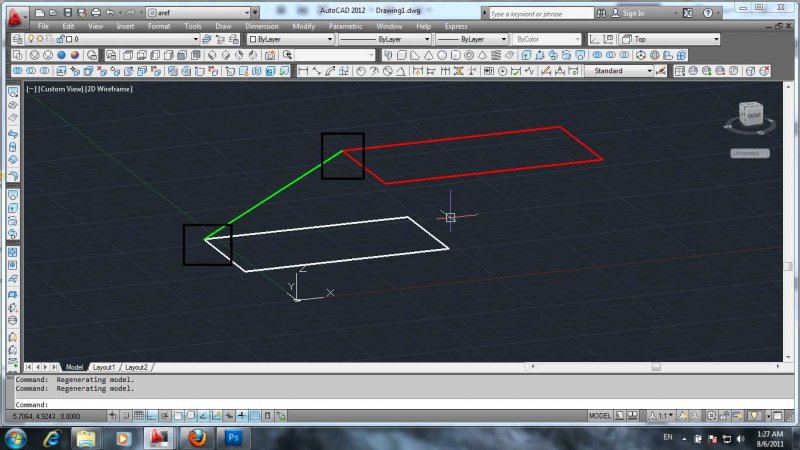Click the AutoCAD application menu logo
The height and width of the screenshot is (450, 800).
tap(14, 14)
